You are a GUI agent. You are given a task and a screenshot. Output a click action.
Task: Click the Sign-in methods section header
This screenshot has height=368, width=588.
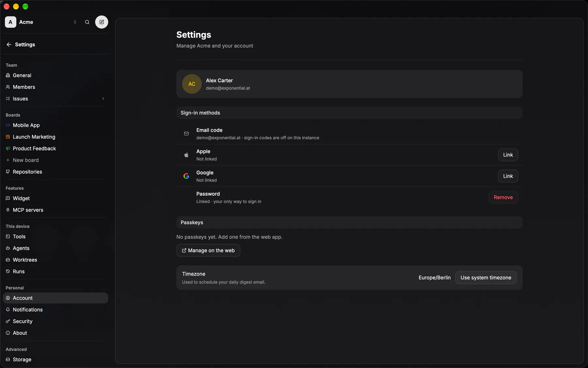pos(349,113)
